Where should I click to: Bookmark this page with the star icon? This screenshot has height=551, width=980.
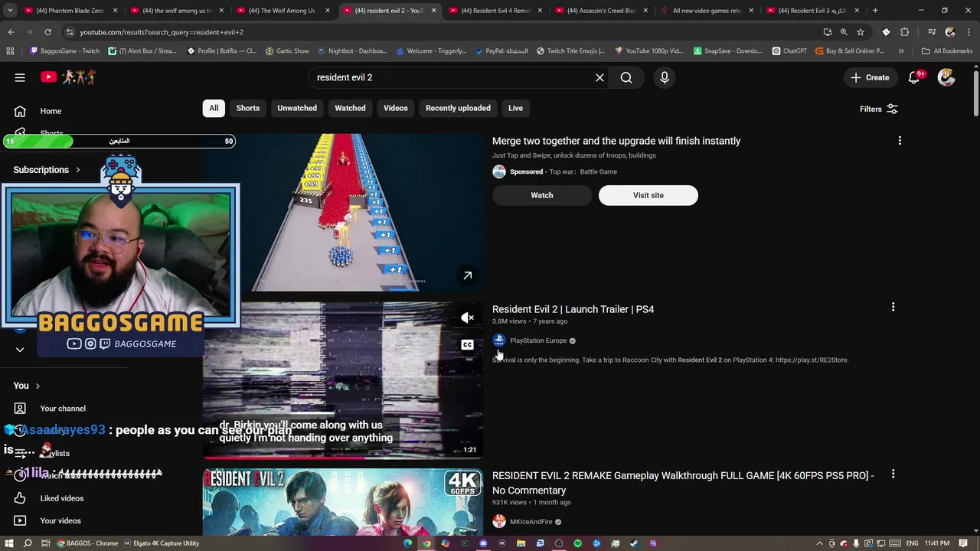tap(861, 32)
